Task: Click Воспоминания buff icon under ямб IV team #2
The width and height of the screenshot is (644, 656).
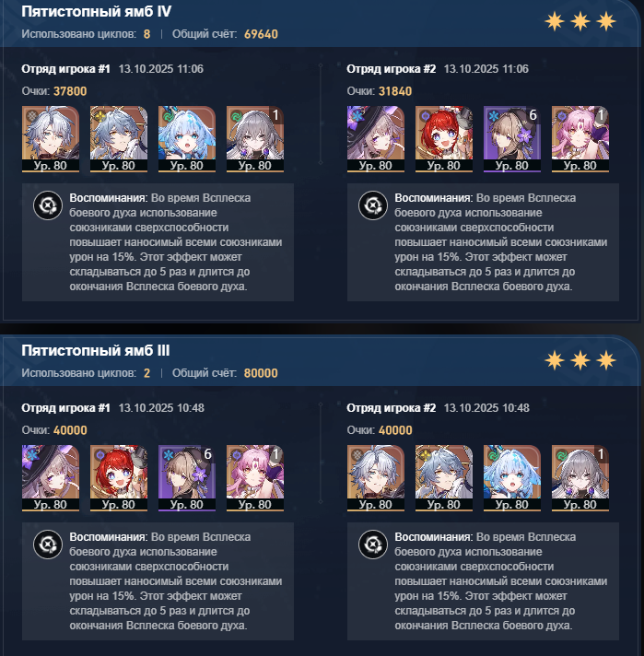Action: [373, 205]
